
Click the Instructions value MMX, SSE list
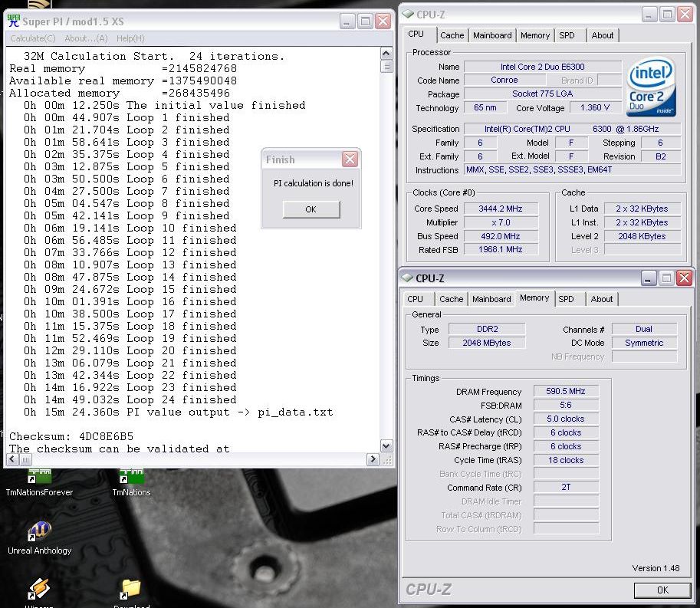[572, 169]
